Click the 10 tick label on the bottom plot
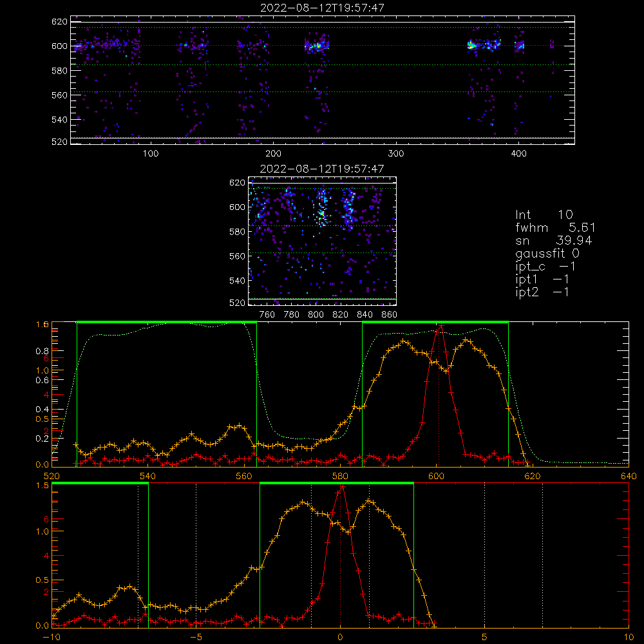Image resolution: width=644 pixels, height=644 pixels. (x=629, y=637)
